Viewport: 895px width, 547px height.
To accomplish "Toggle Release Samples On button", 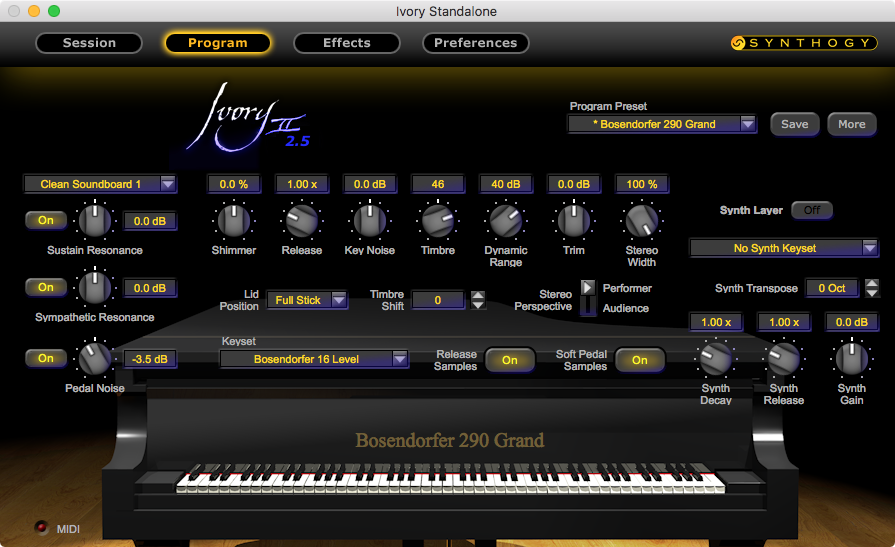I will pos(510,360).
